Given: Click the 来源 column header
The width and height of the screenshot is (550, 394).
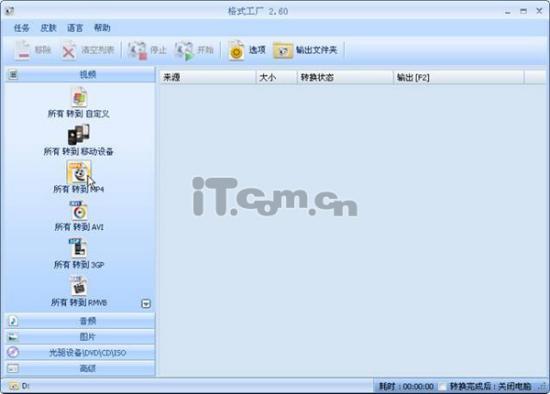Looking at the screenshot, I should 208,77.
